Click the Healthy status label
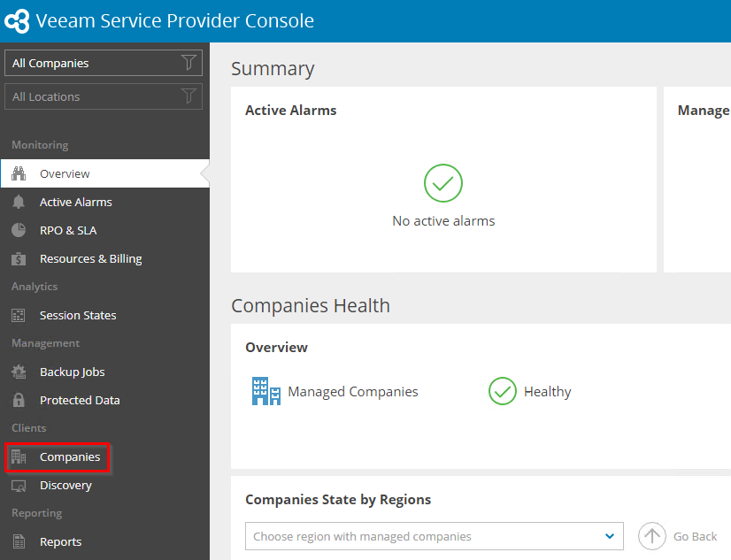The height and width of the screenshot is (560, 731). pos(547,392)
